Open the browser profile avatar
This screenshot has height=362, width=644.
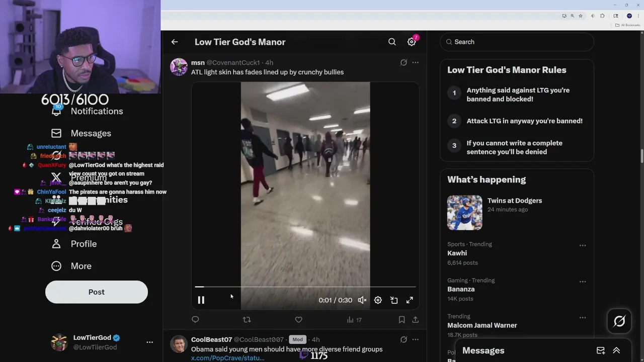pyautogui.click(x=629, y=16)
